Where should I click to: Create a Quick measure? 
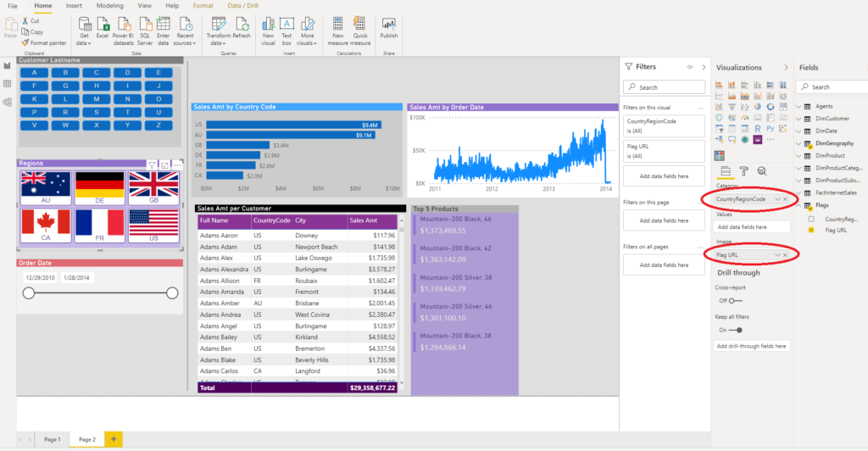click(360, 31)
